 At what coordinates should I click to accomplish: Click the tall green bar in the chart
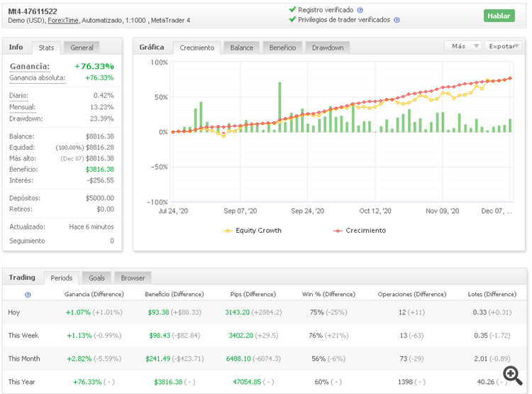pos(280,107)
